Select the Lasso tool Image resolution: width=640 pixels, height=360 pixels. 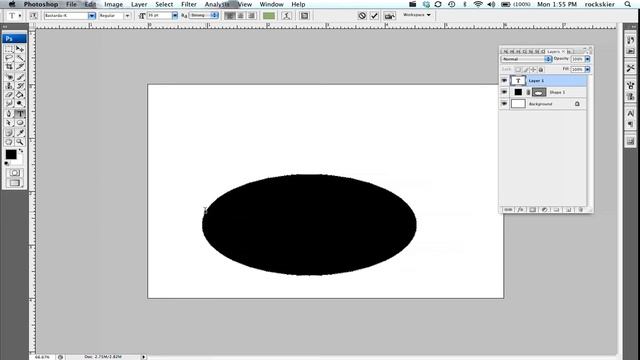click(x=9, y=58)
